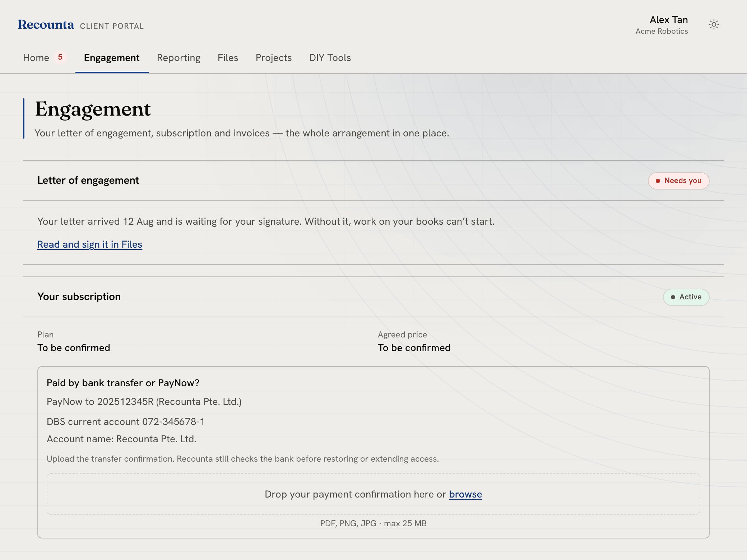
Task: Click the Plan To be confirmed value
Action: (74, 348)
